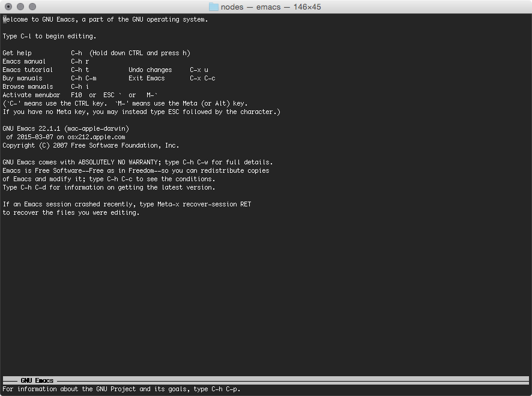
Task: Click the 'Type C-l to begin editing.' line
Action: pyautogui.click(x=49, y=36)
